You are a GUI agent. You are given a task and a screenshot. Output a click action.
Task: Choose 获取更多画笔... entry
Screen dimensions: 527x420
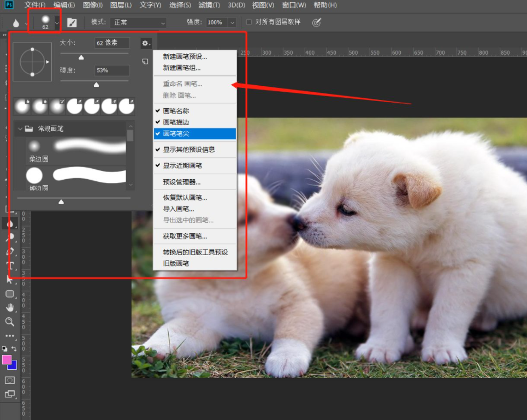point(195,236)
